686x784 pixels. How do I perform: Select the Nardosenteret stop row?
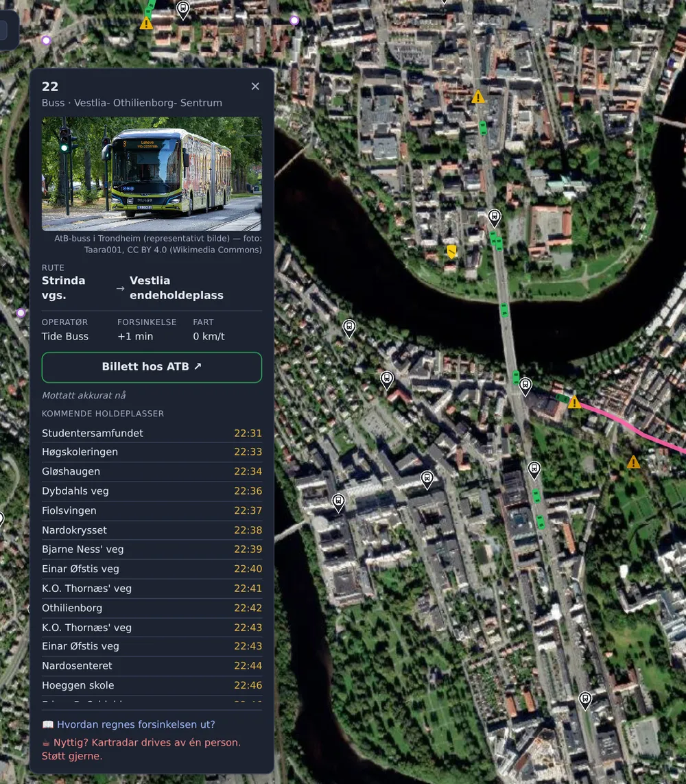click(x=152, y=666)
